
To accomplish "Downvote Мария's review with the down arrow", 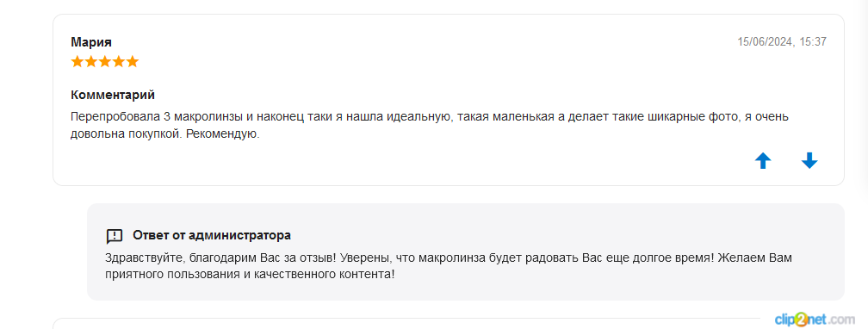I will [809, 160].
